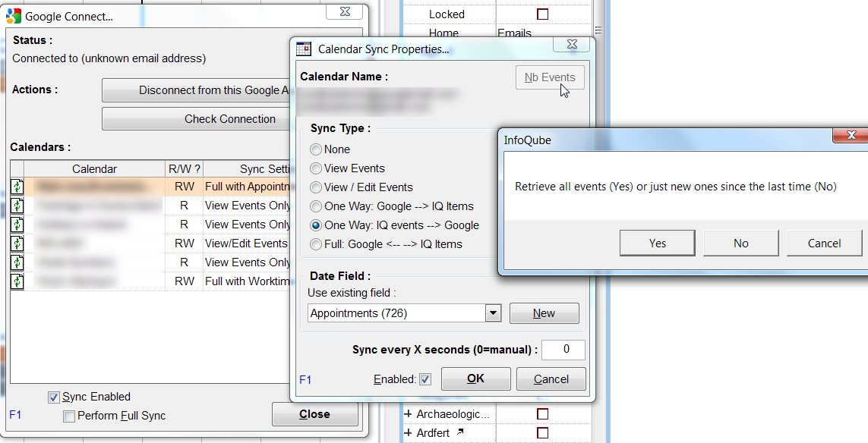Click the Google Connect window title icon

coord(14,16)
